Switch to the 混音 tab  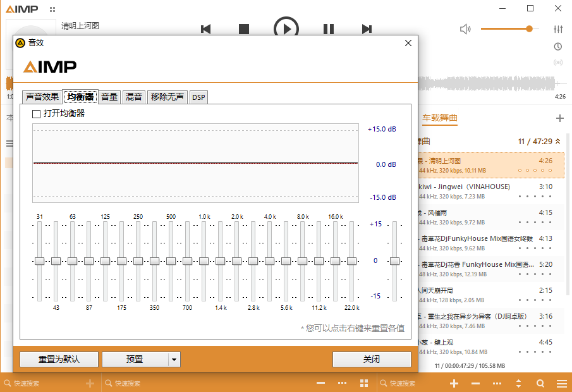point(133,97)
